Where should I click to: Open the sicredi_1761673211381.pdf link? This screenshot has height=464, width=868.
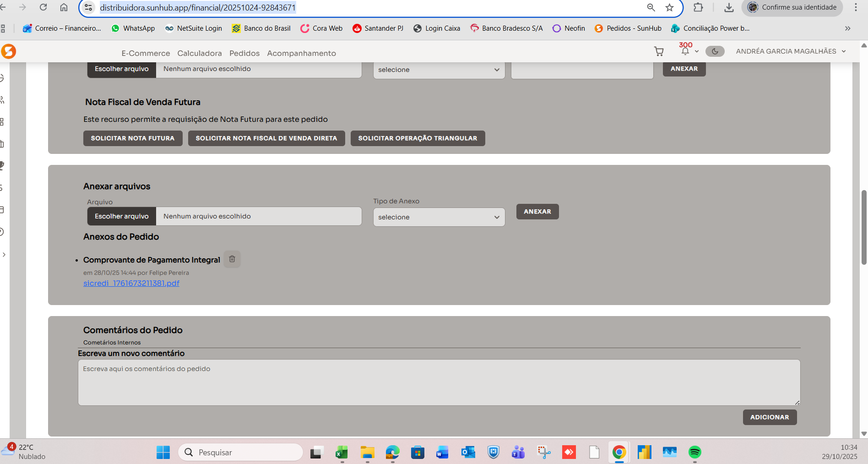tap(131, 283)
